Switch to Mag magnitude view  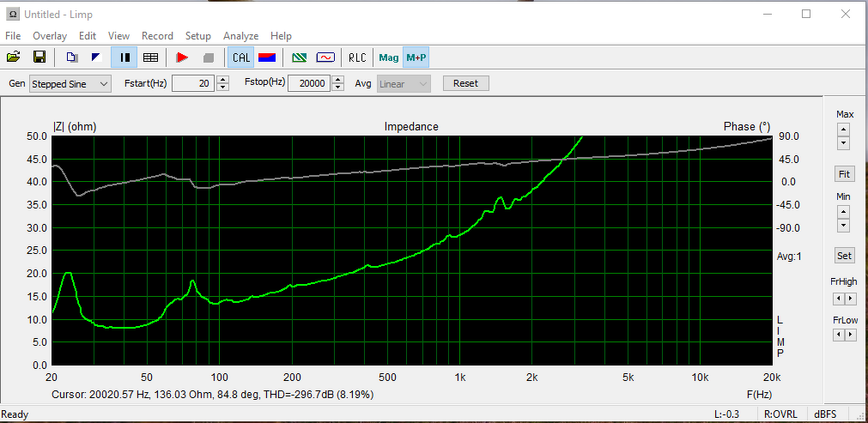tap(389, 57)
